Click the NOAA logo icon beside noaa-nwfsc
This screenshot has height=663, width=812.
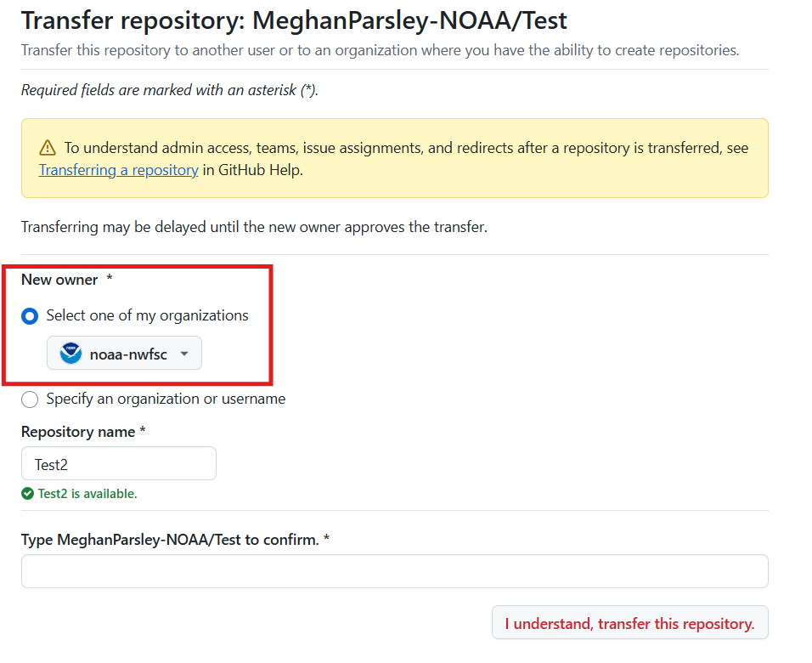(x=71, y=353)
